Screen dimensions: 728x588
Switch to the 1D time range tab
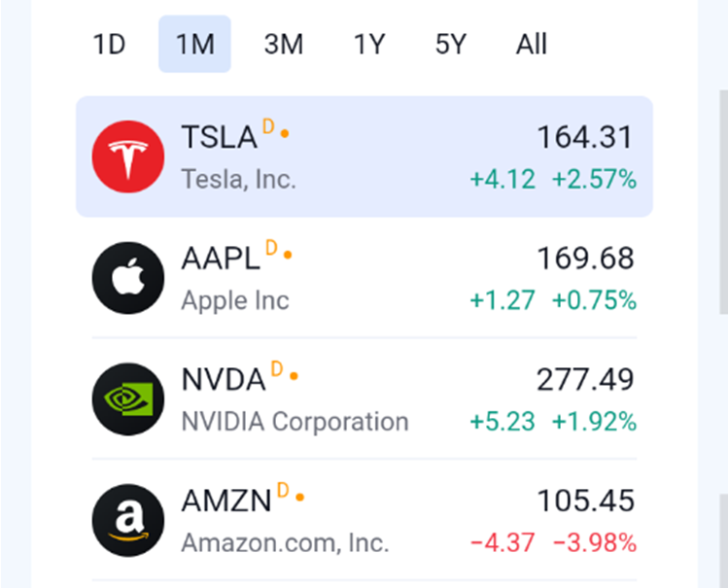click(109, 45)
